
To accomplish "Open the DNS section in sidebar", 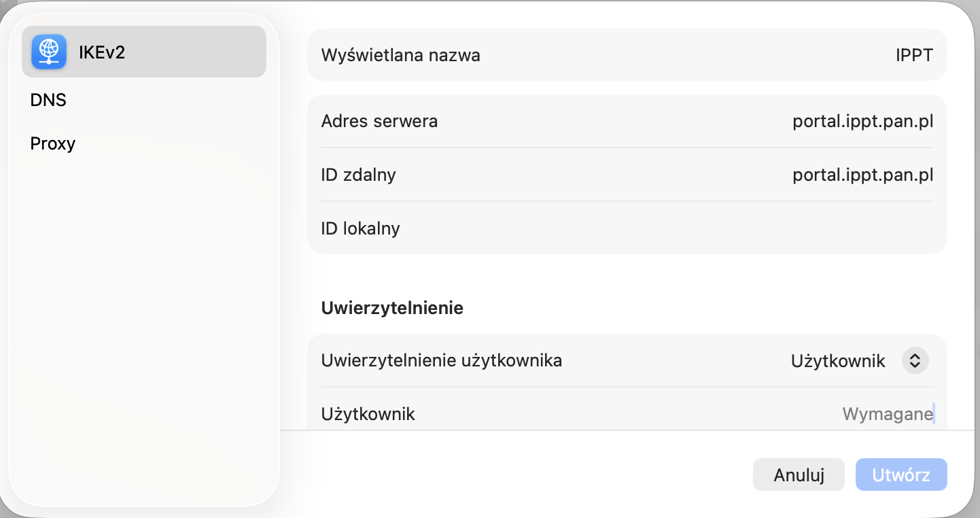I will click(x=48, y=101).
